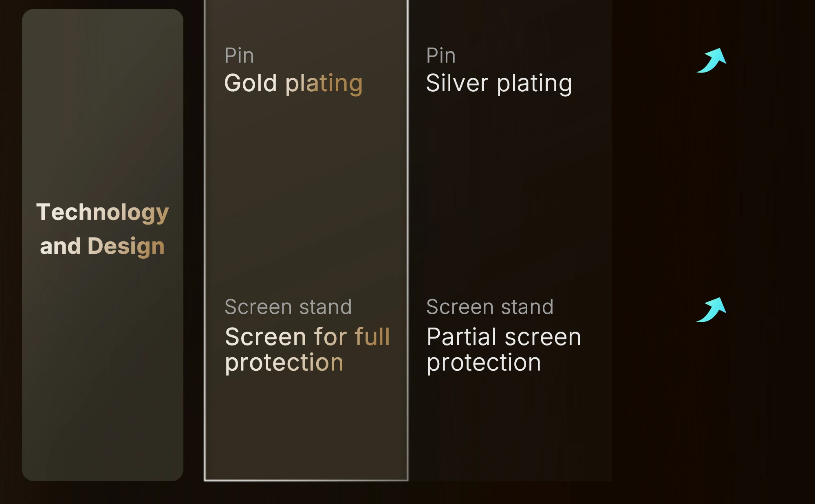Viewport: 815px width, 504px height.
Task: Click the Gold plating feature text
Action: 293,84
